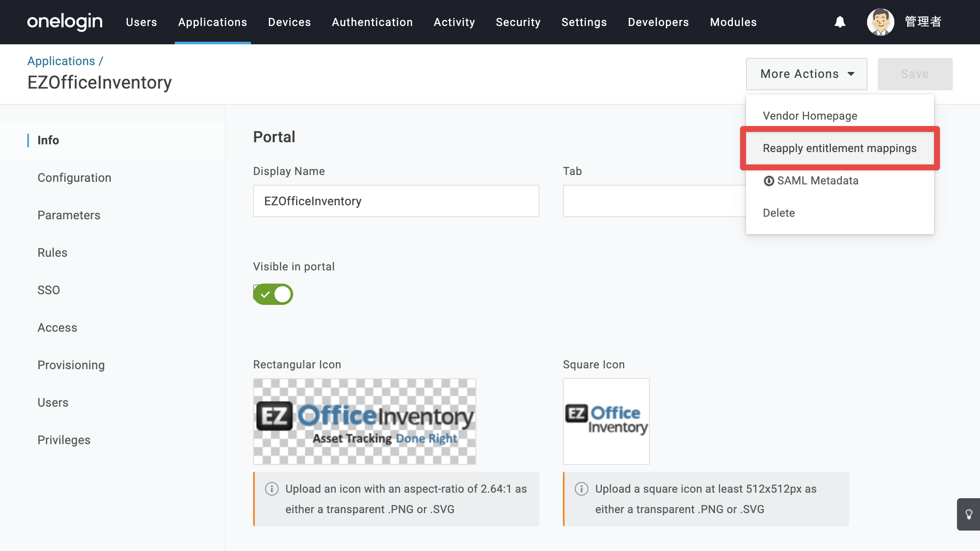Switch to the SSO sidebar tab

click(x=112, y=290)
